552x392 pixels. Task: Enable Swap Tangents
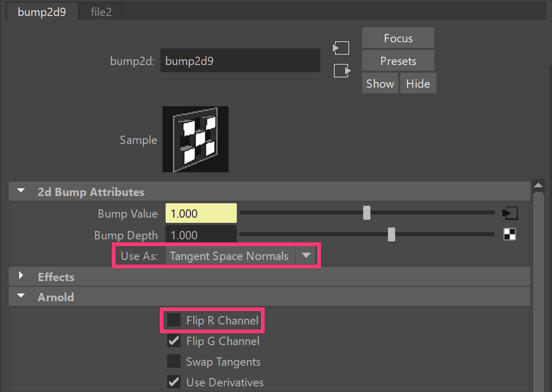tap(174, 362)
